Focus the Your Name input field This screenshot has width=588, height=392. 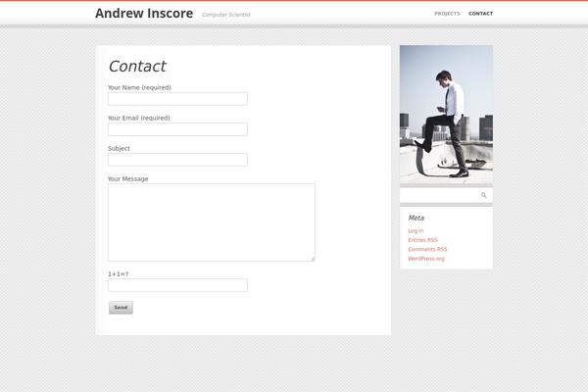click(x=177, y=99)
